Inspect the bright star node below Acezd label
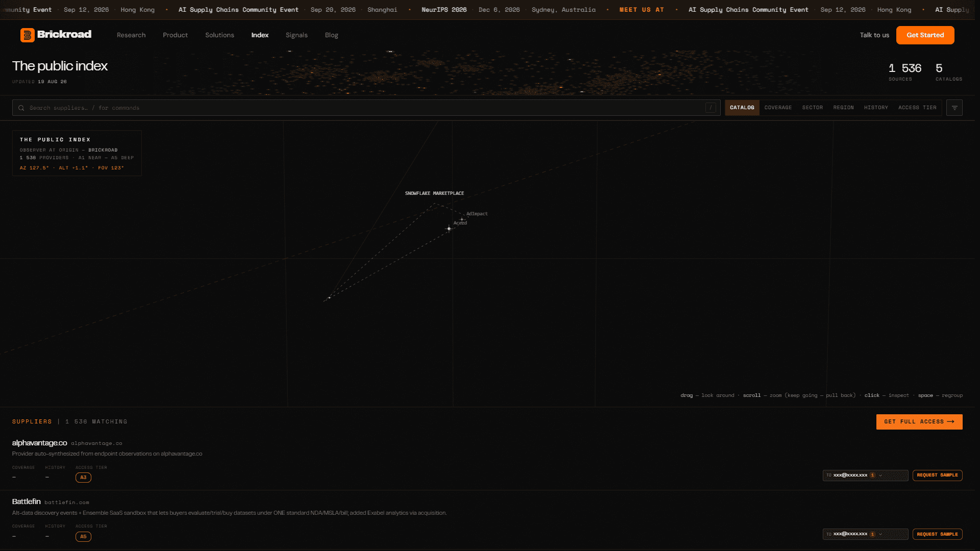The image size is (980, 551). [449, 229]
